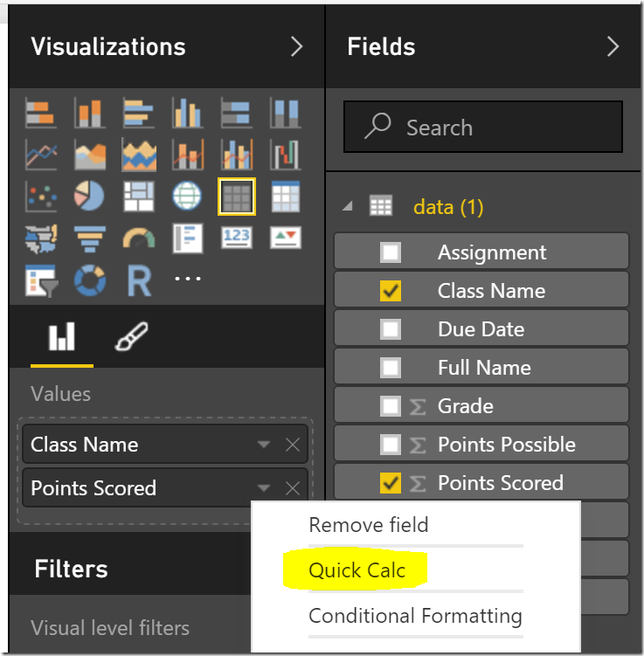The height and width of the screenshot is (656, 644).
Task: Check the Assignment field checkbox
Action: click(391, 252)
